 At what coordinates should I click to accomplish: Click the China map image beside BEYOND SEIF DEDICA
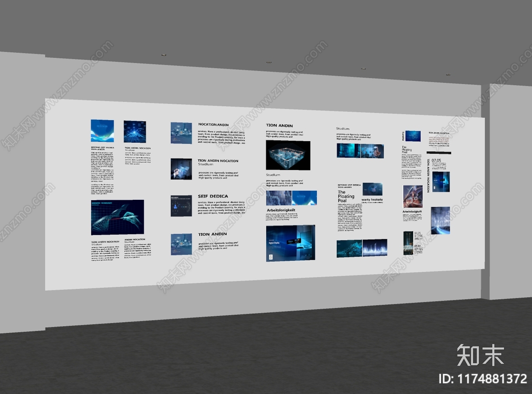pos(373,189)
